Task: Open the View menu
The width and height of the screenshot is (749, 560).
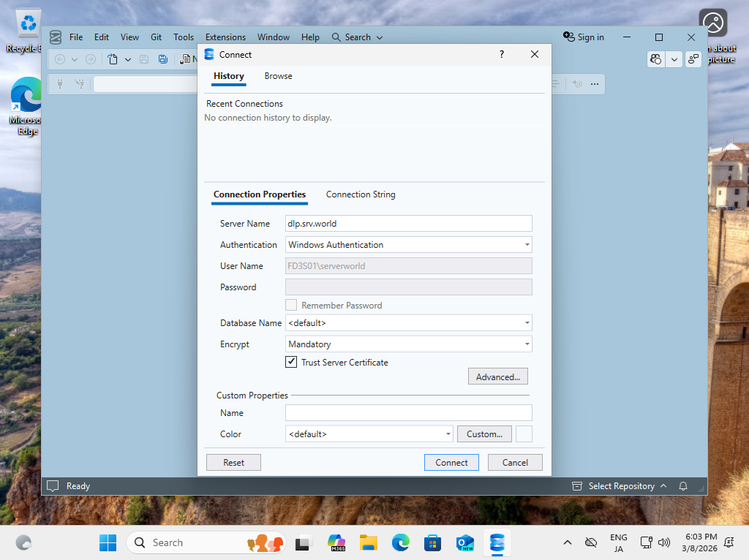Action: tap(129, 37)
